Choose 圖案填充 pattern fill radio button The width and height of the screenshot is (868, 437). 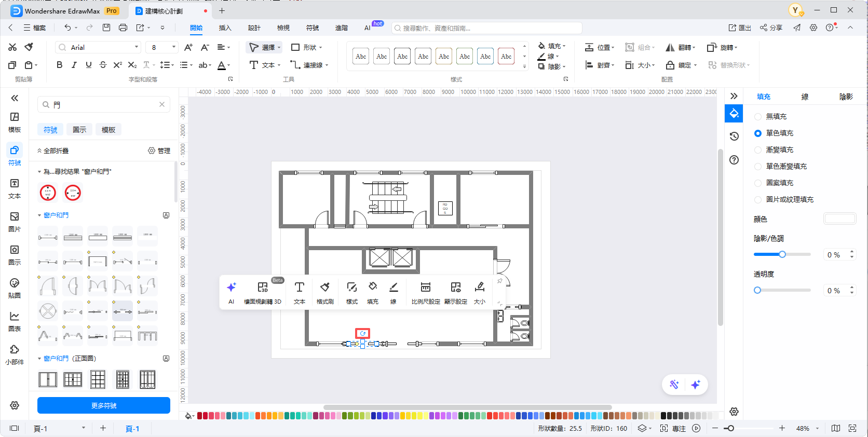click(758, 183)
